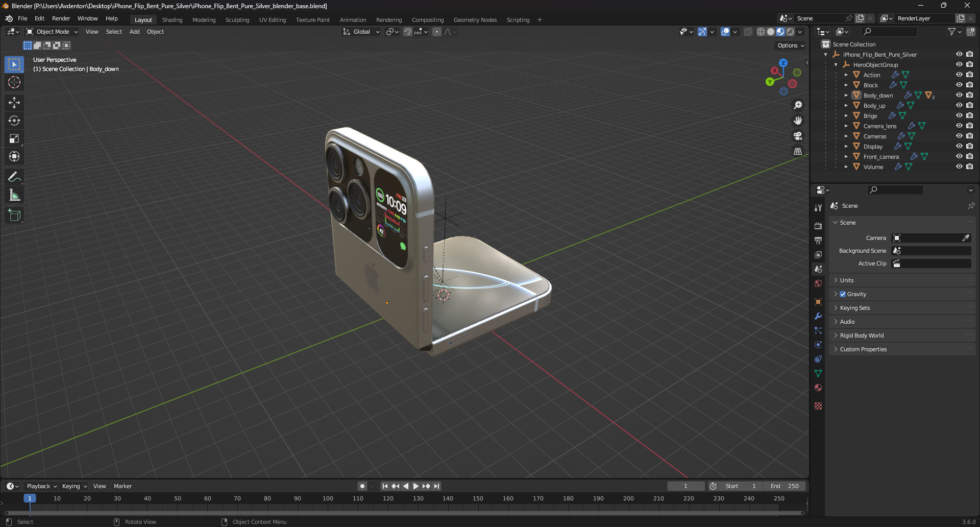Screen dimensions: 980x527
Task: Open viewport Options dropdown
Action: (791, 45)
